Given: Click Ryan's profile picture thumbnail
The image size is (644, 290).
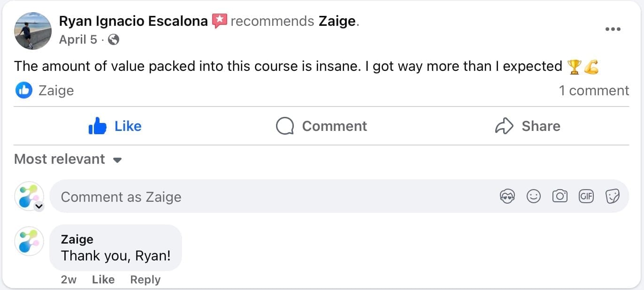Looking at the screenshot, I should [32, 31].
